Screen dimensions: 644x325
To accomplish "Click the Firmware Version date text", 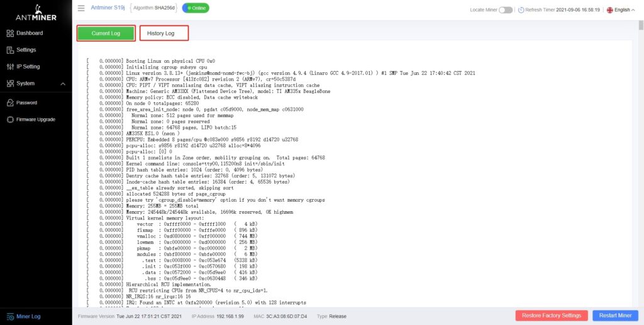I will [148, 316].
